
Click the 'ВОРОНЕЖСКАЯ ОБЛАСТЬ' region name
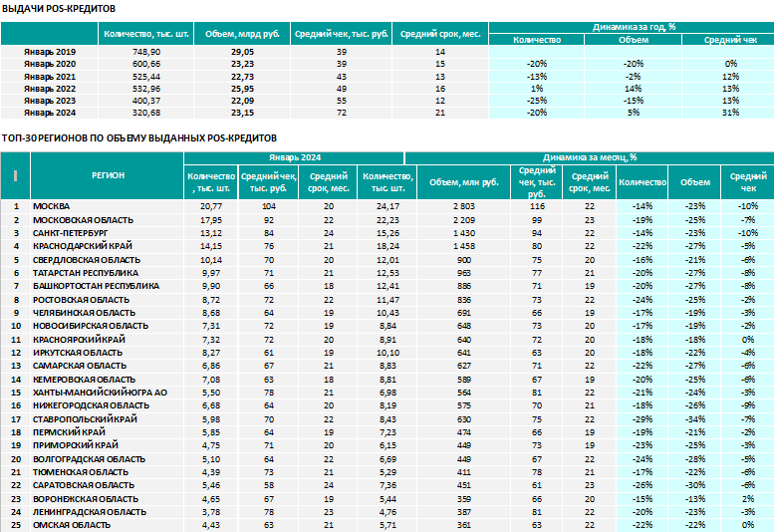(86, 499)
